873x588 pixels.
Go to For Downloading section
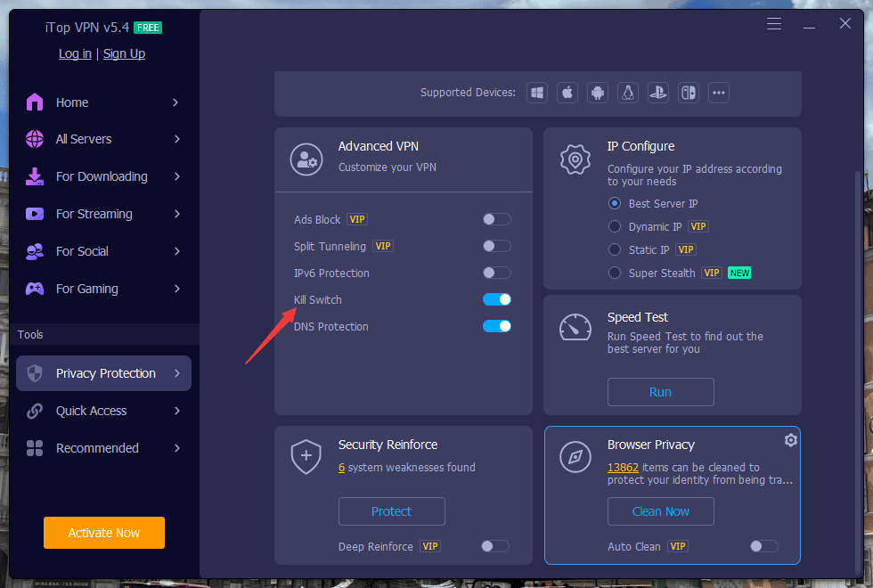tap(103, 176)
